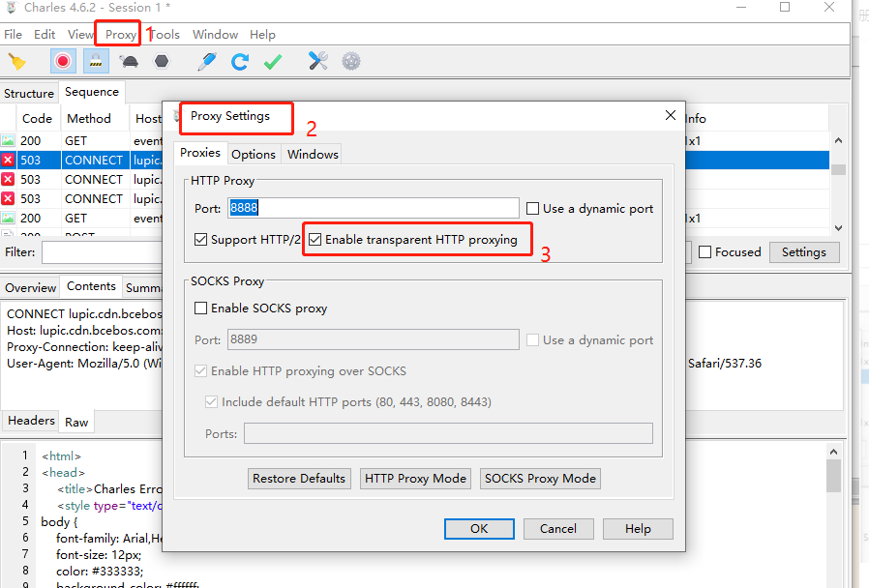Viewport: 869px width, 588px height.
Task: Switch to the Raw tab
Action: [x=76, y=423]
